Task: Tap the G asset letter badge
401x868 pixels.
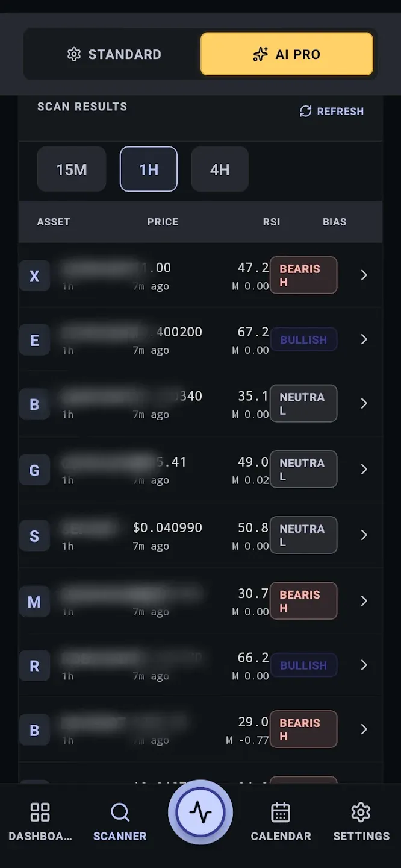Action: (x=34, y=470)
